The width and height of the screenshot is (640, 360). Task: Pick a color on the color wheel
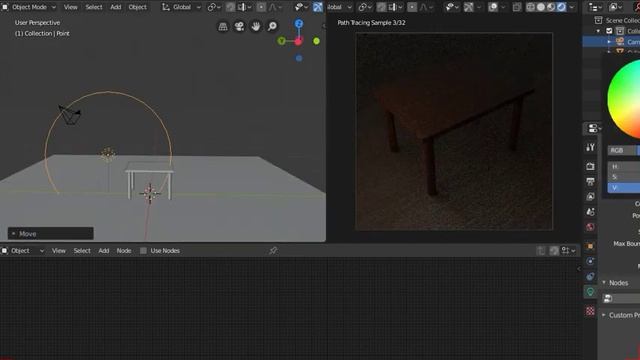click(x=624, y=99)
